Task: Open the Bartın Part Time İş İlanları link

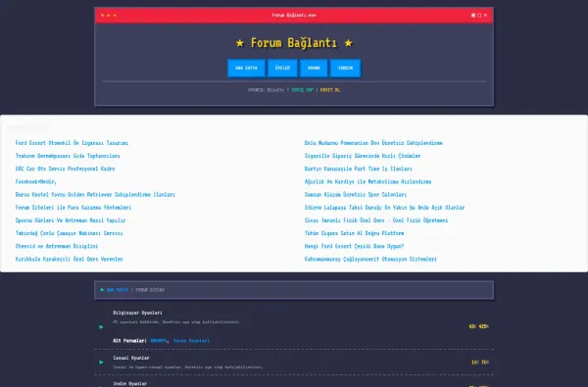Action: (358, 169)
